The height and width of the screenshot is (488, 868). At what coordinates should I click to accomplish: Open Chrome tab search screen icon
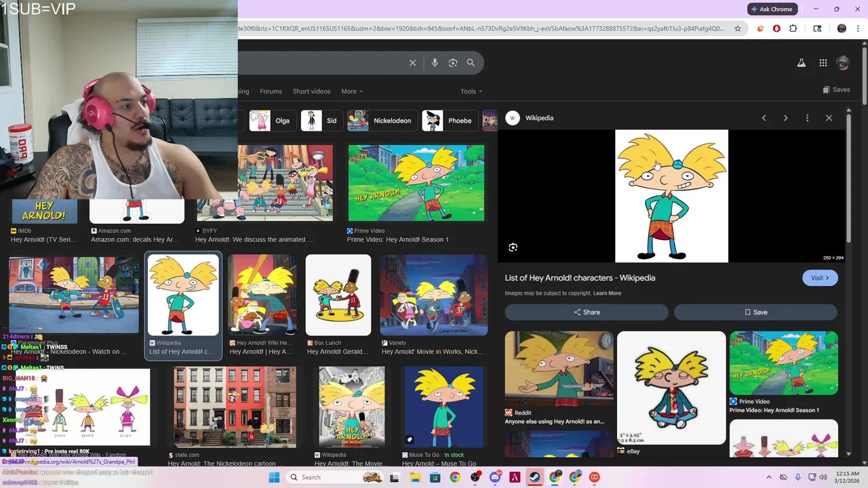(817, 28)
